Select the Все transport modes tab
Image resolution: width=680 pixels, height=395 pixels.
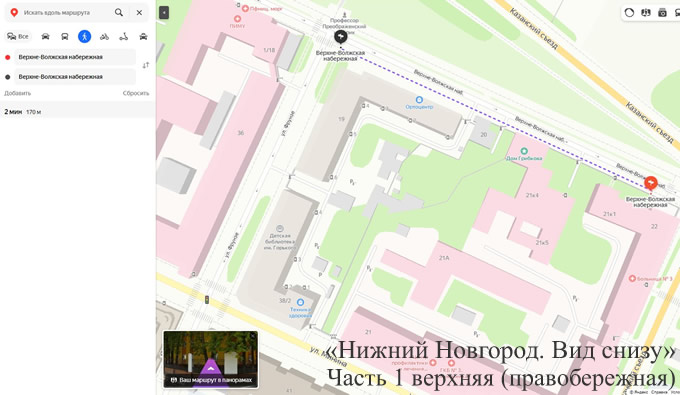(18, 36)
